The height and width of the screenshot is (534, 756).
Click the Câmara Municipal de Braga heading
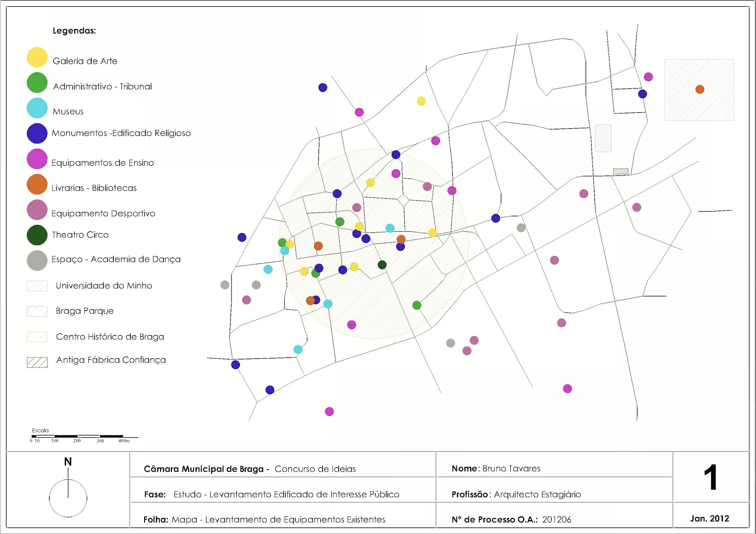206,469
